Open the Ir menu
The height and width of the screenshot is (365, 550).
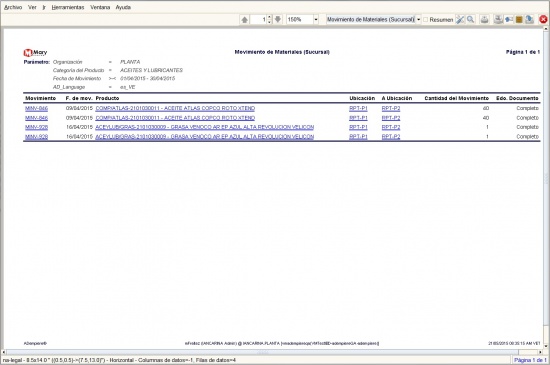tap(44, 7)
